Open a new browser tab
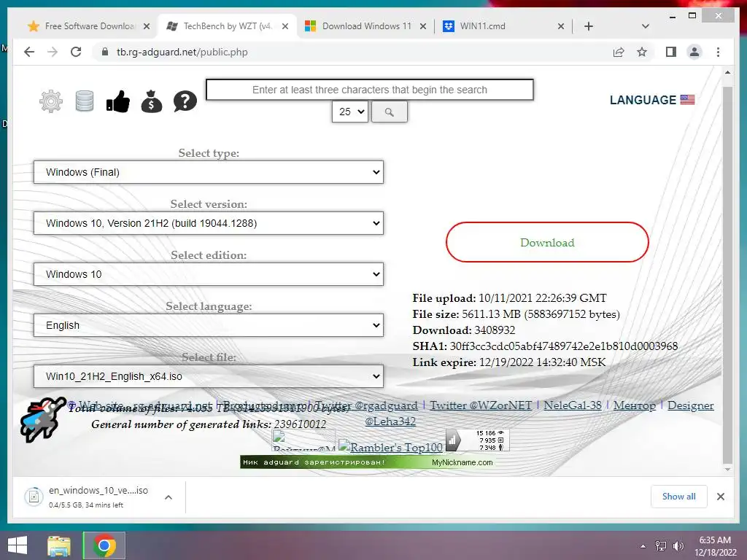747x560 pixels. pos(589,26)
